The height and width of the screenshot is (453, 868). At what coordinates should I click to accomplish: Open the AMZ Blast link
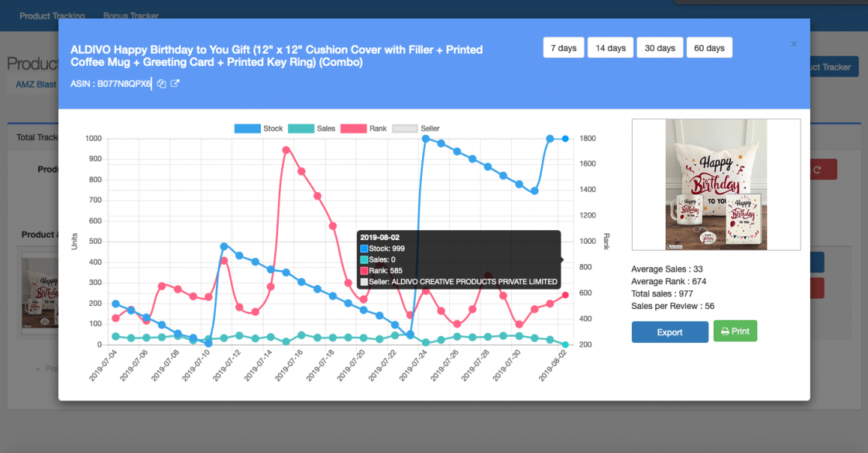(x=36, y=84)
